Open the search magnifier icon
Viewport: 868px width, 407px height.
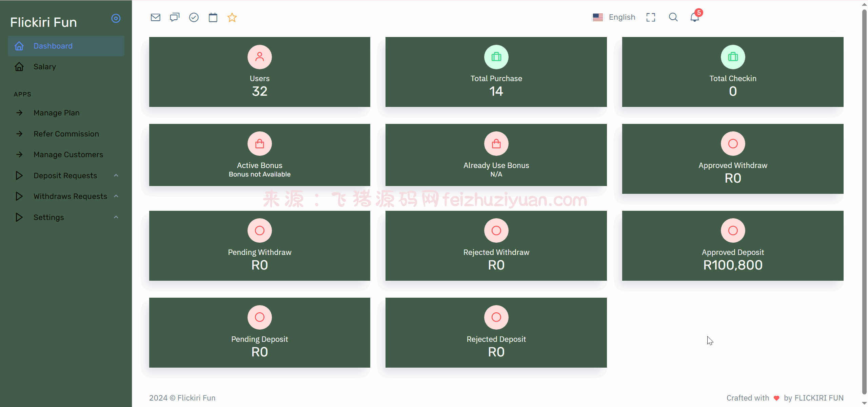click(x=673, y=17)
